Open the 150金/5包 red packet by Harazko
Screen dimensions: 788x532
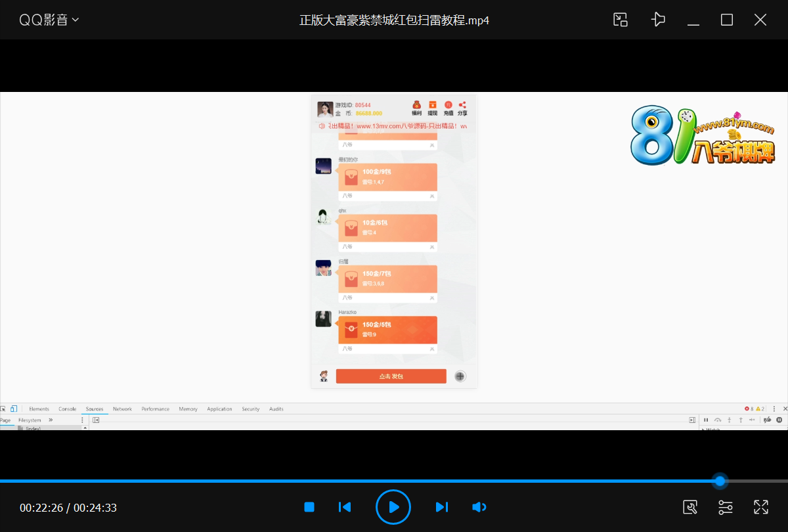coord(387,330)
